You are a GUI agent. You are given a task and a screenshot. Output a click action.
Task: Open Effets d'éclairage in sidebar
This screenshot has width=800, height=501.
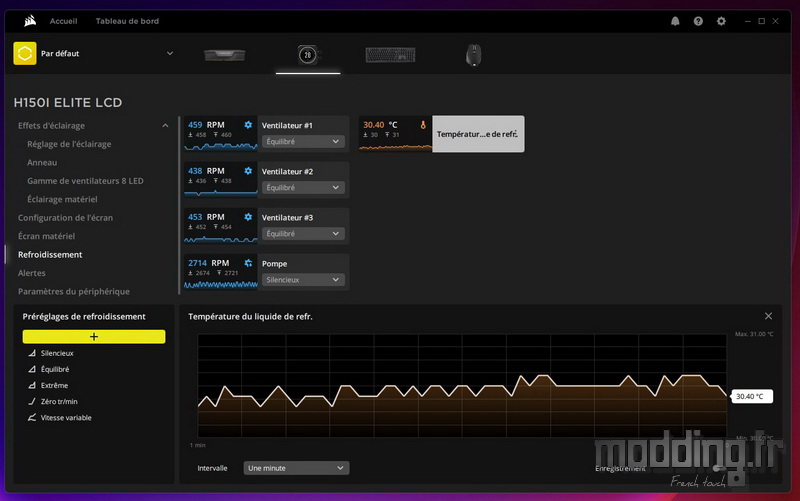[x=52, y=126]
